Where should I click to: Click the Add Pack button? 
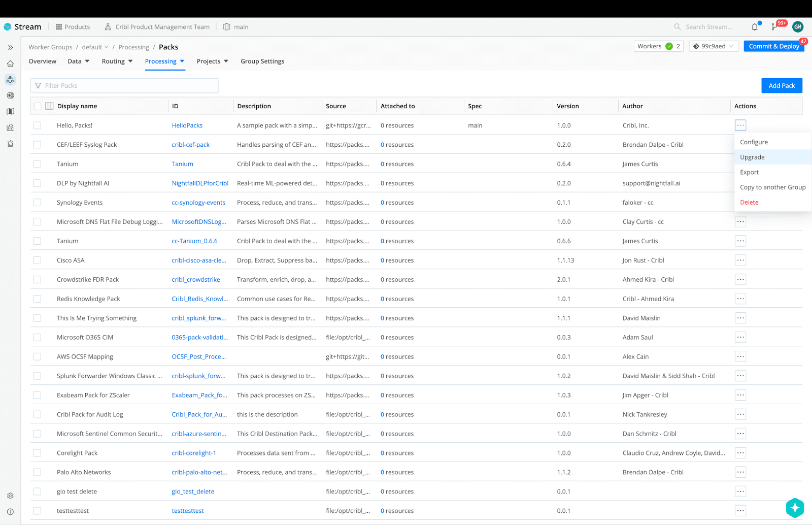[x=782, y=86]
